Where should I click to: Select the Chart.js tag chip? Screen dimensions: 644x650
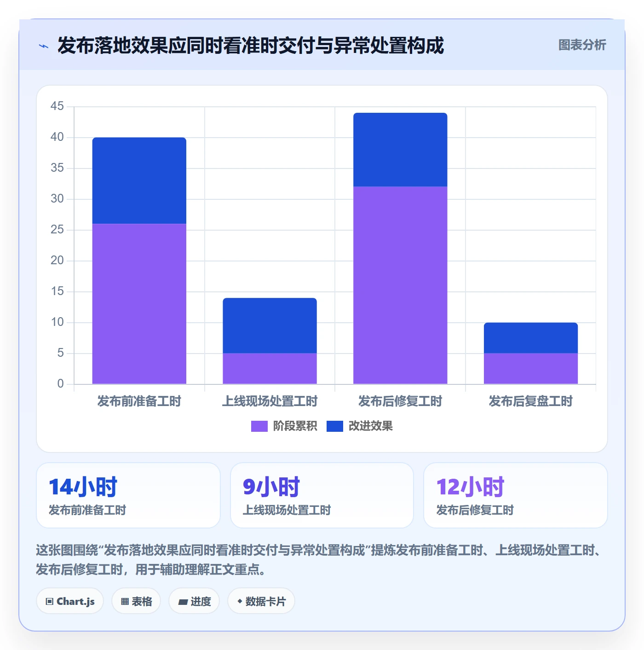tap(70, 601)
